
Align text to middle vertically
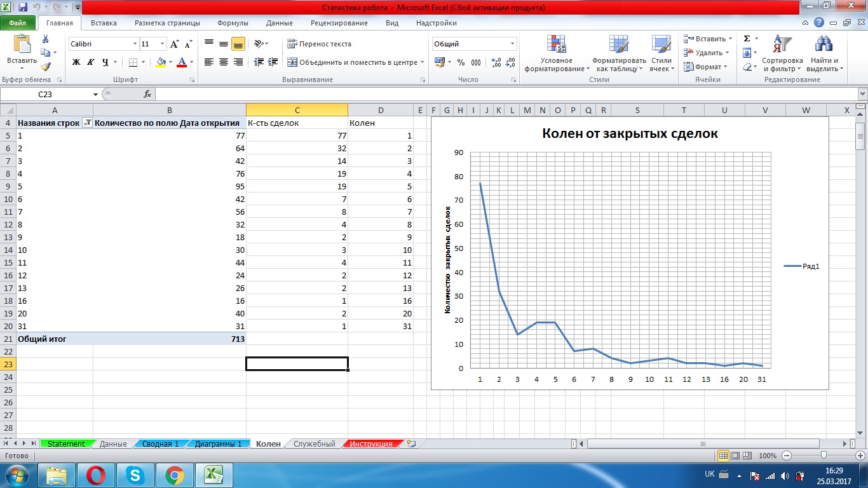(224, 44)
